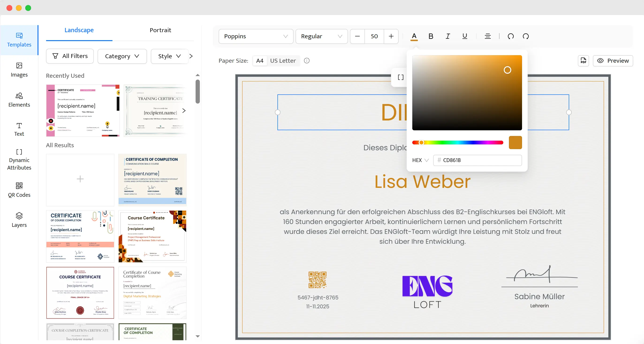Click the Preview button
This screenshot has height=344, width=644.
(x=613, y=61)
